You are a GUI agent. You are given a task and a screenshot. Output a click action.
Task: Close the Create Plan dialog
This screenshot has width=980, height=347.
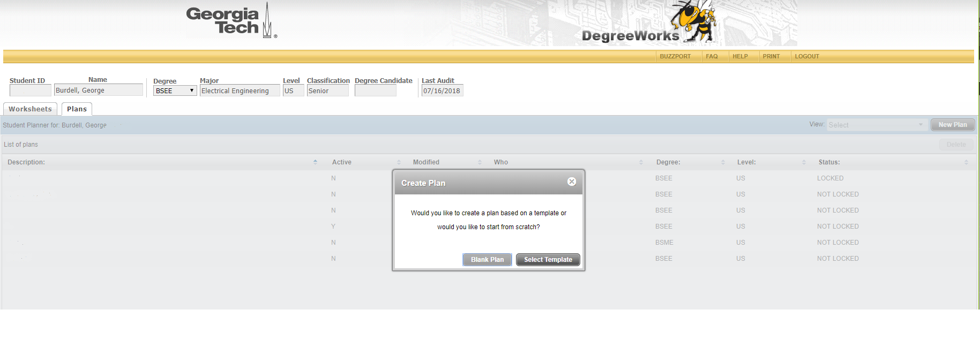pos(572,182)
